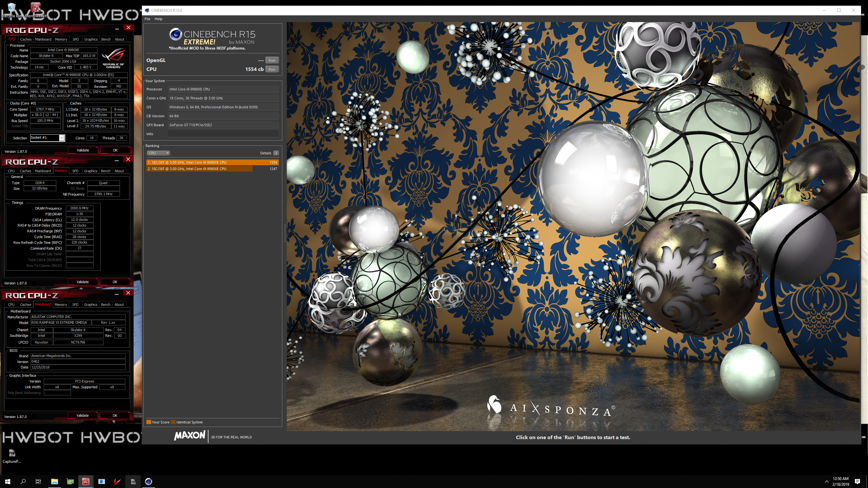Open taskbar search magnifier
This screenshot has height=488, width=868.
point(23,481)
